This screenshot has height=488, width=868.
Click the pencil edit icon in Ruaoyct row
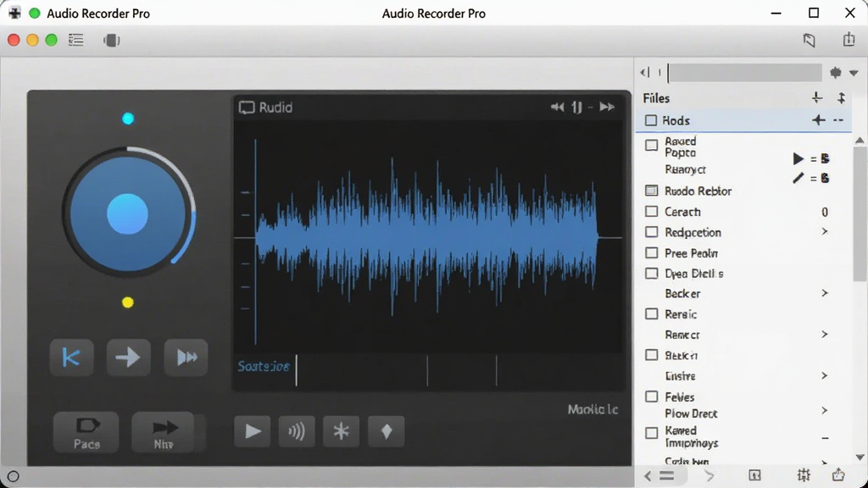(x=798, y=178)
